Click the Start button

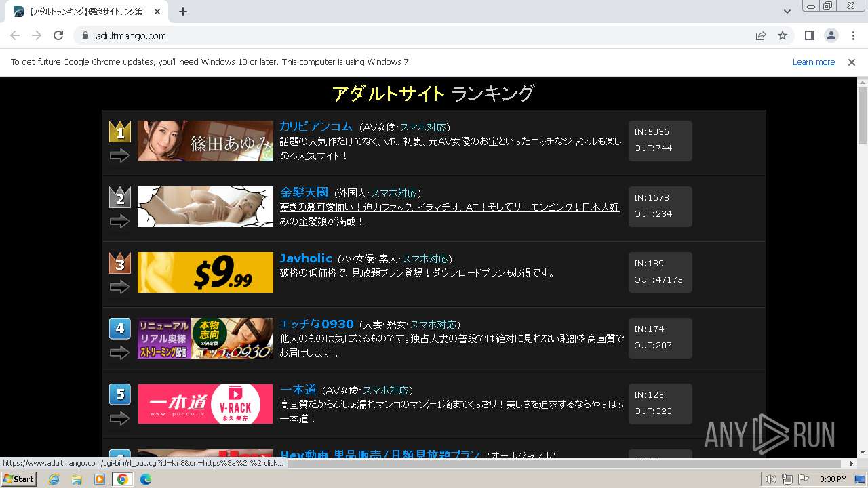click(x=18, y=479)
